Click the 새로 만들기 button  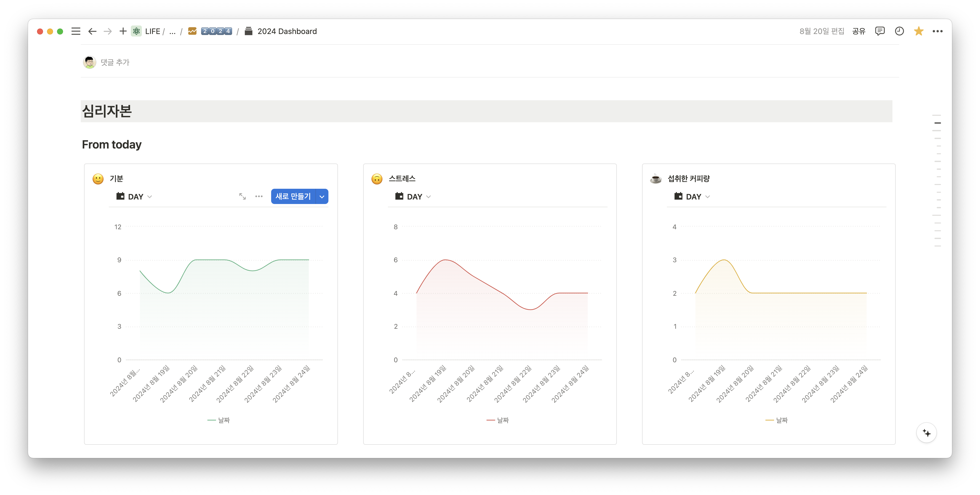point(293,196)
